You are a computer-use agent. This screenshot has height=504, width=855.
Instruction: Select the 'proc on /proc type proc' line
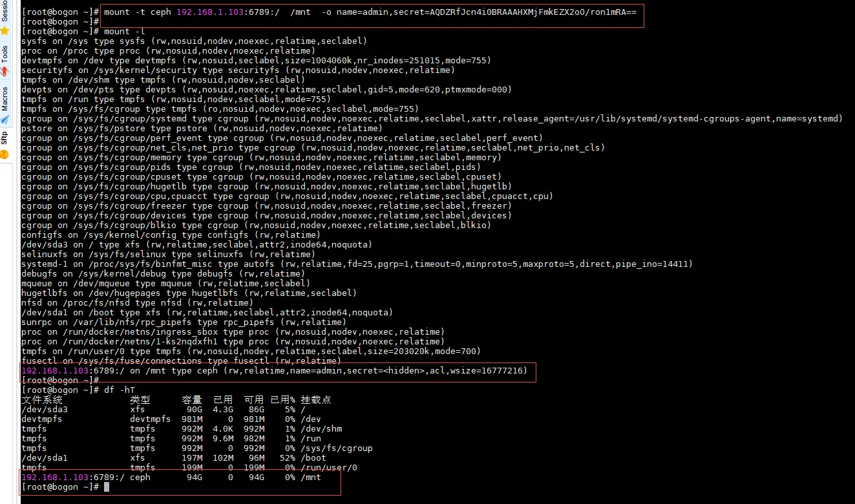168,51
